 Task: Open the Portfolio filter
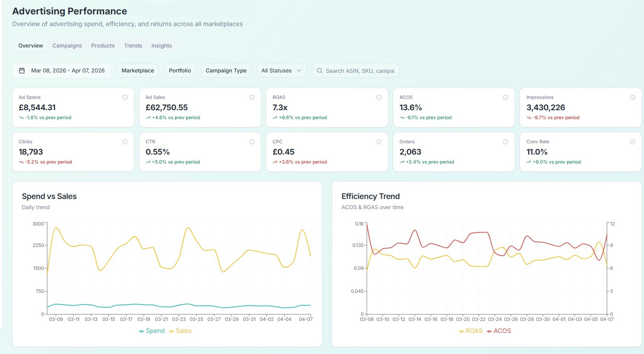tap(180, 70)
